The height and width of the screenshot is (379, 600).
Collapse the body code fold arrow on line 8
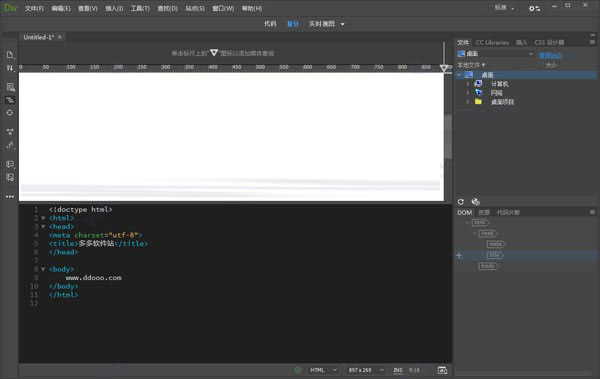click(x=43, y=269)
